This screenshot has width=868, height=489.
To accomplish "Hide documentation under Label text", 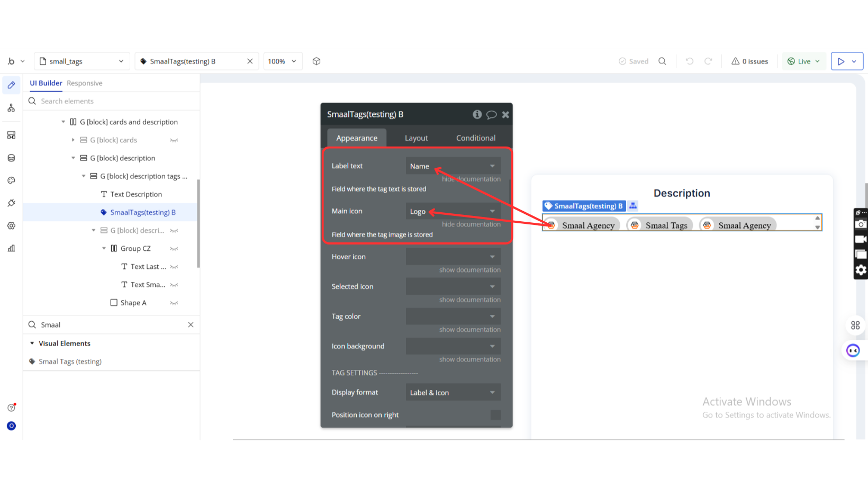I will [x=471, y=179].
